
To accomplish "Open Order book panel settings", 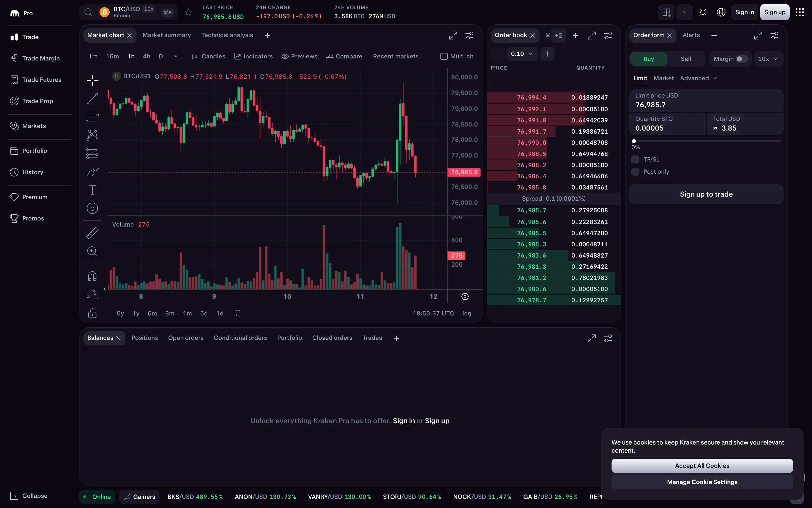I will coord(608,35).
